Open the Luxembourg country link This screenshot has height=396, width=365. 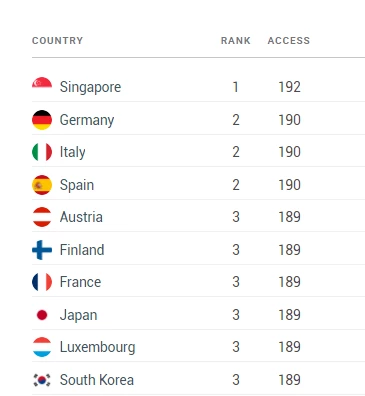point(97,347)
